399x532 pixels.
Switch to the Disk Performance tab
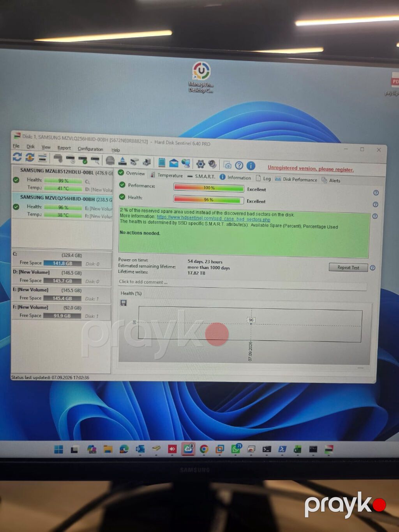[x=296, y=179]
